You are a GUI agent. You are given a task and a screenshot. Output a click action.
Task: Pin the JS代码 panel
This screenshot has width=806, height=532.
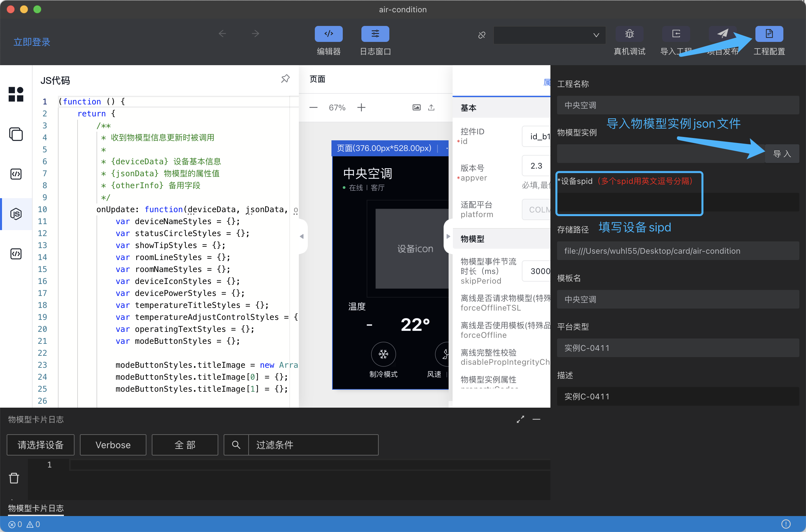click(285, 79)
